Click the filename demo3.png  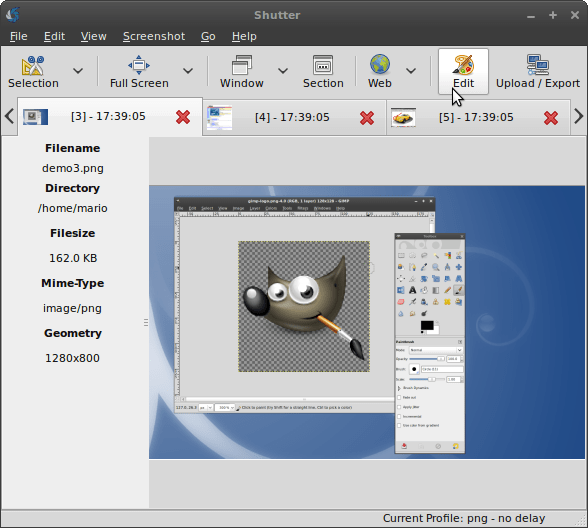click(73, 168)
